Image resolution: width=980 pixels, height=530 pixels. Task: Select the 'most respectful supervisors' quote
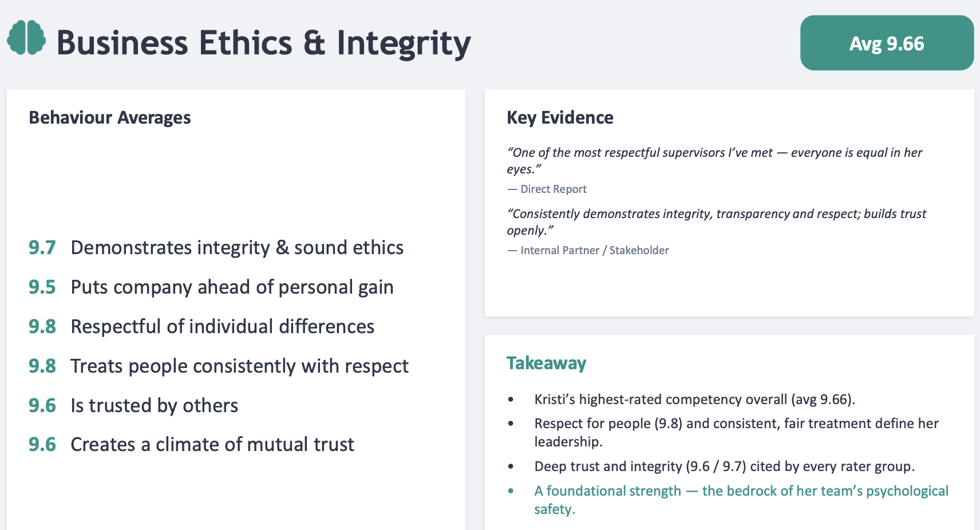click(x=714, y=160)
